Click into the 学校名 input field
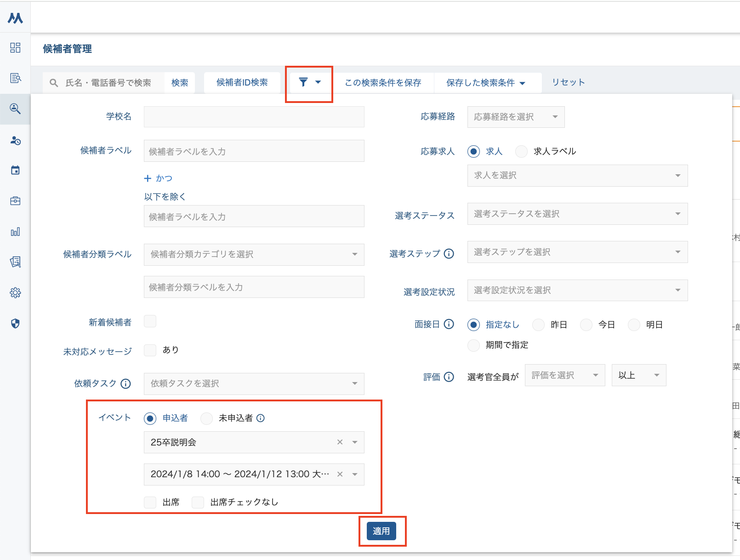Screen dimensions: 740x560 (254, 117)
